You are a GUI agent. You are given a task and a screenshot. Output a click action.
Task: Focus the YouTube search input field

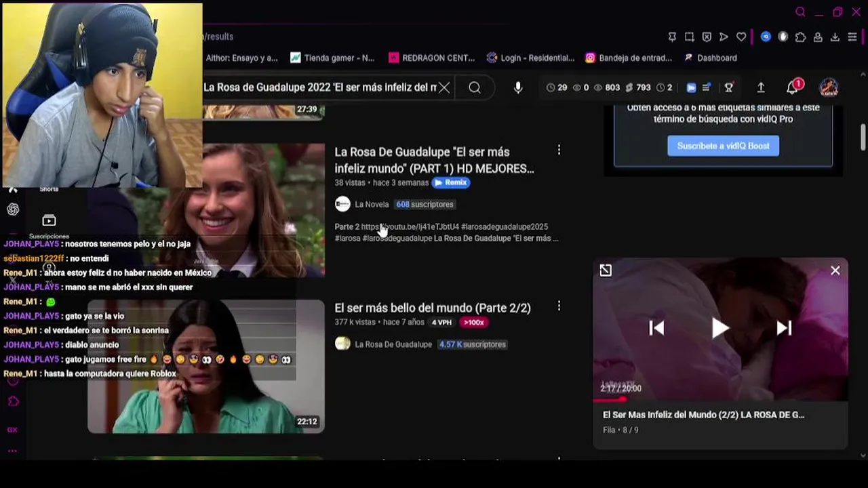tap(319, 87)
